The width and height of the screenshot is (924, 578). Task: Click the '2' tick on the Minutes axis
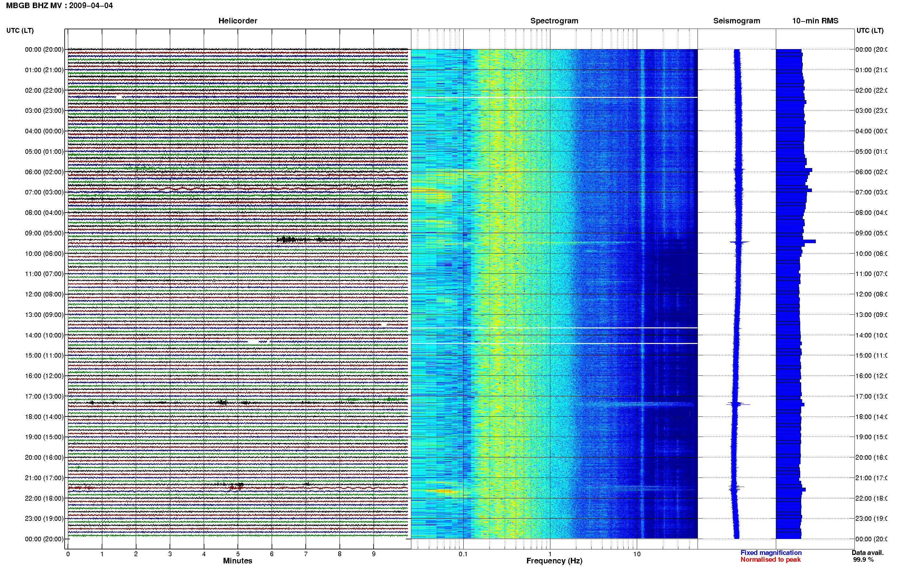[x=136, y=554]
